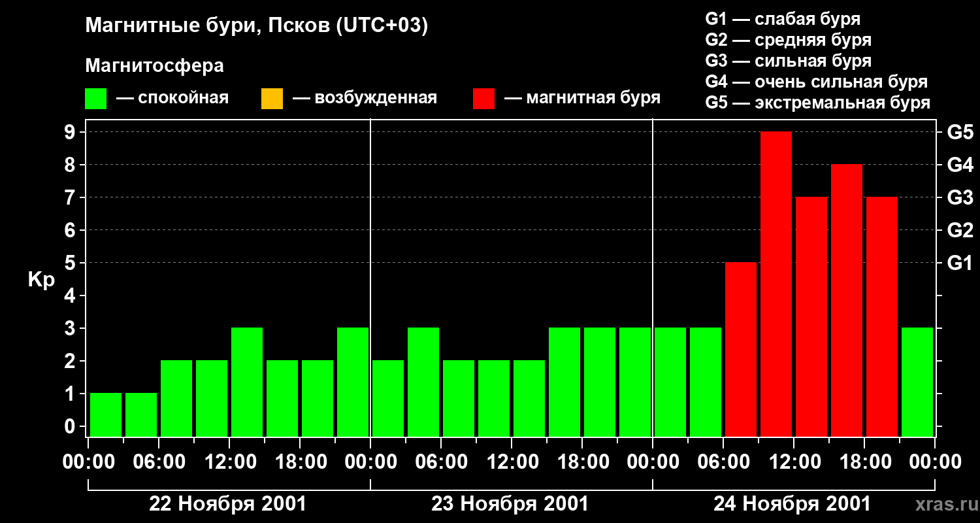This screenshot has height=523, width=980.
Task: Select 22 November 21:00–24:00 green bar
Action: [x=353, y=382]
